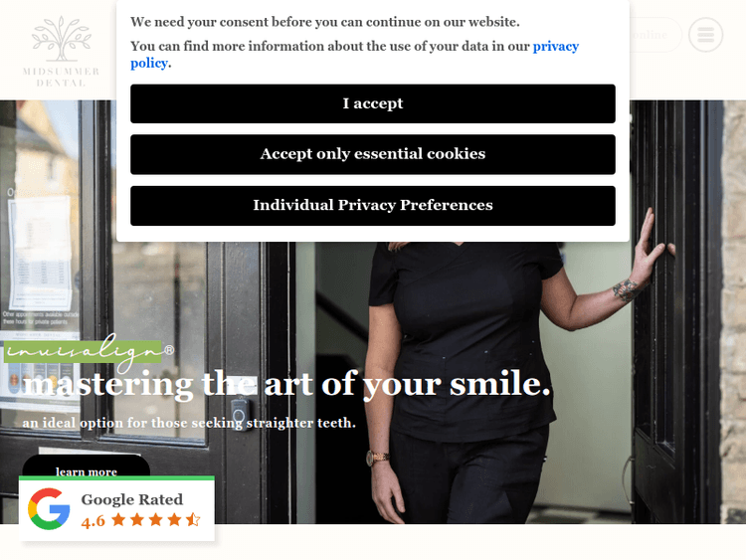Screen dimensions: 746x560
Task: Click the half-filled fifth star
Action: [193, 519]
